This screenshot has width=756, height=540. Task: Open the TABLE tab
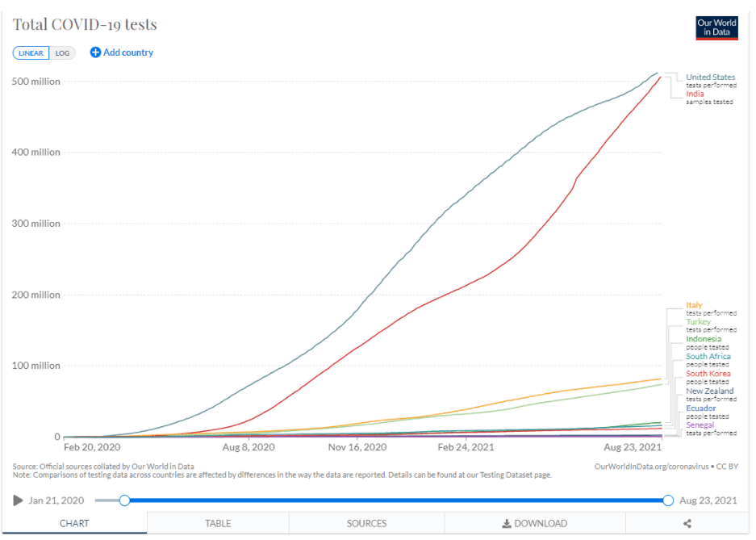(218, 523)
